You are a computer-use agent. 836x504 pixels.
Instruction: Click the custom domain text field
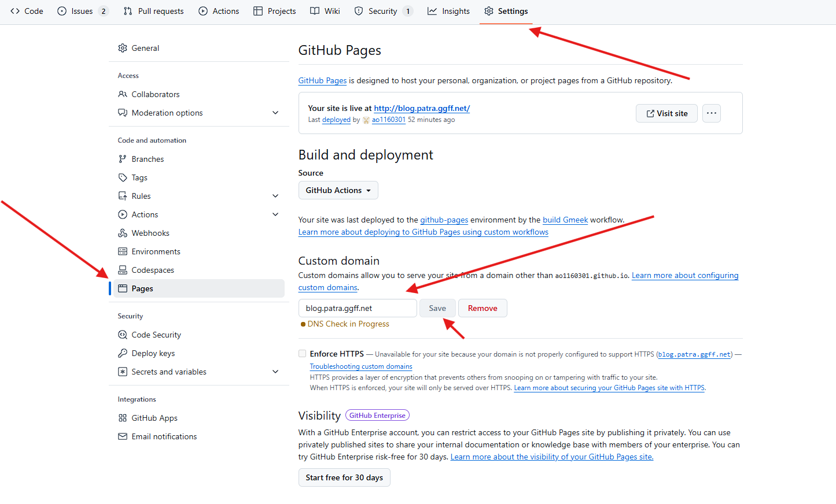[x=358, y=308]
